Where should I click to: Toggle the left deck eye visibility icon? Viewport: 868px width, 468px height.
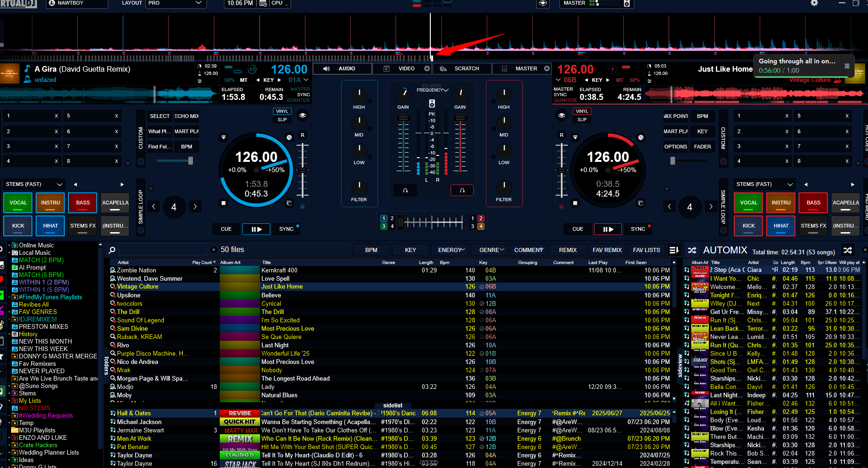[303, 115]
